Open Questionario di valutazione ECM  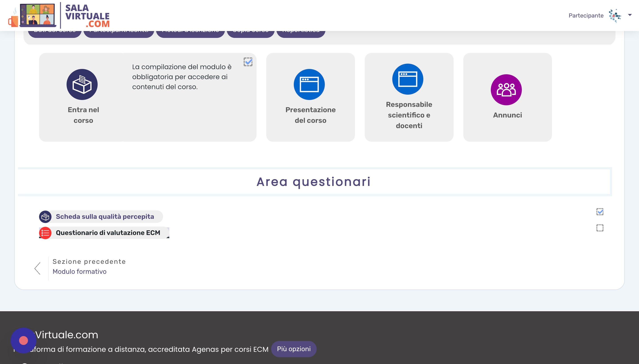pyautogui.click(x=108, y=233)
